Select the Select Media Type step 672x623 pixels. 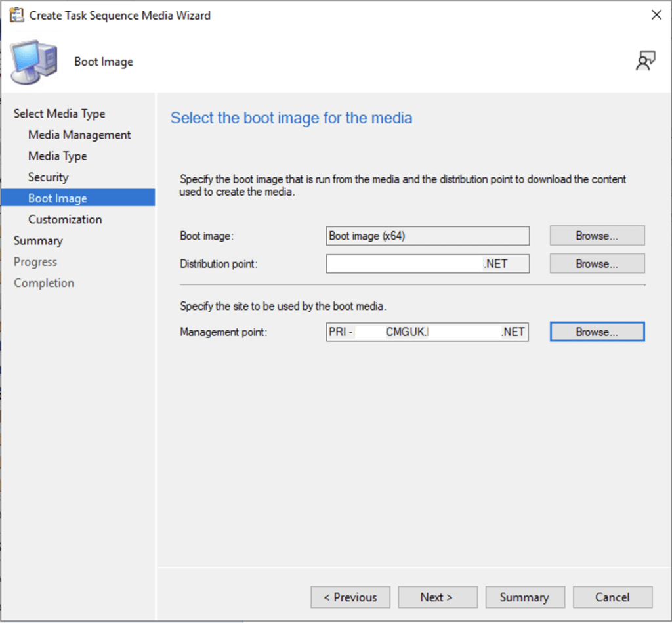pos(59,114)
